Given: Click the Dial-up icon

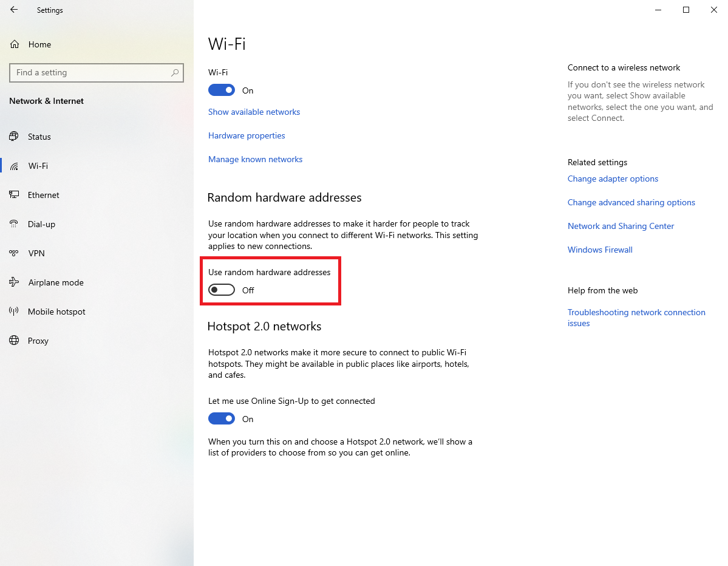Looking at the screenshot, I should pos(15,224).
